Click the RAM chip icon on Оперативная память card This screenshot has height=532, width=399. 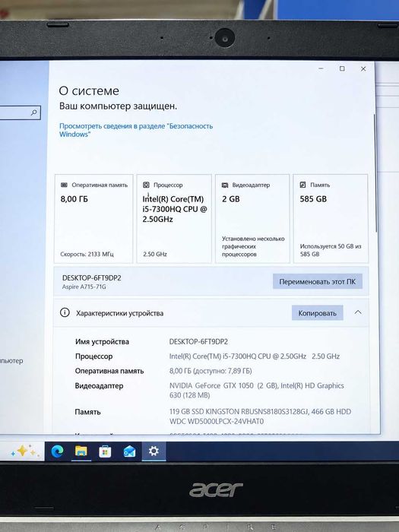pyautogui.click(x=64, y=185)
